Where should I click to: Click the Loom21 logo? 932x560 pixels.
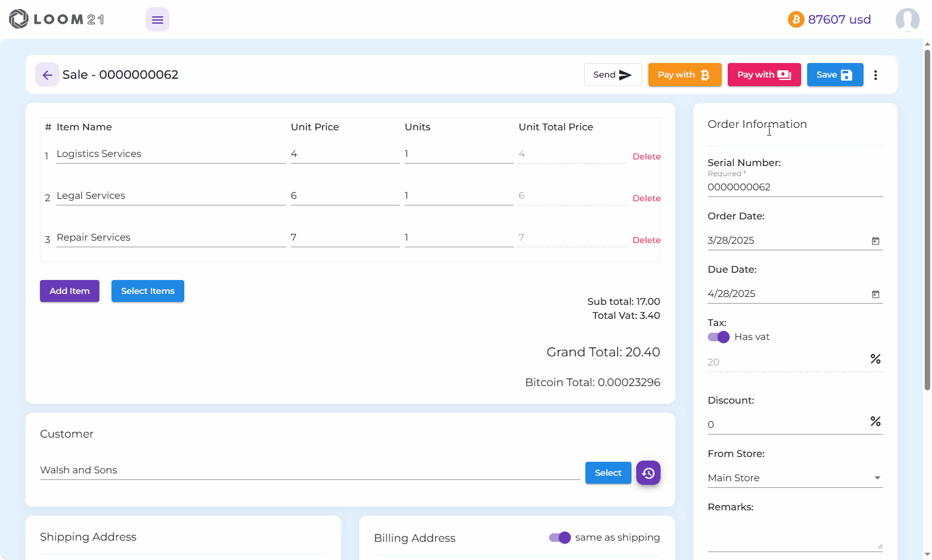pos(57,19)
